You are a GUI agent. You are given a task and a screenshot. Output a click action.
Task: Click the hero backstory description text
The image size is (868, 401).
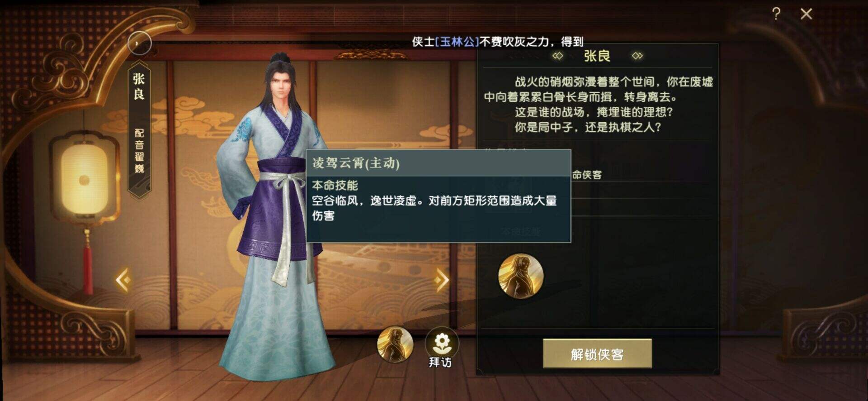[x=598, y=104]
